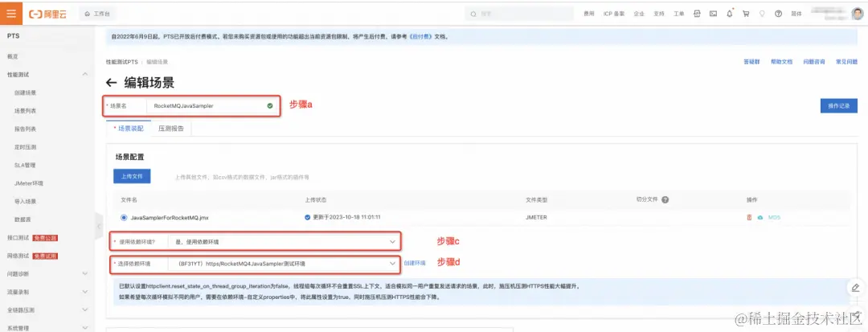Expand the 全链路压测 sidebar section
Image resolution: width=868 pixels, height=332 pixels.
(85, 309)
